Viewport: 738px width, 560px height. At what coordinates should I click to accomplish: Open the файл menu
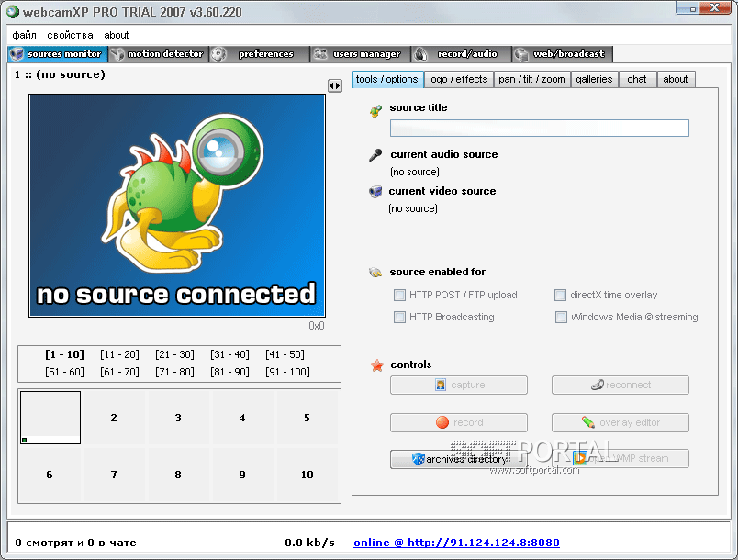click(x=24, y=35)
